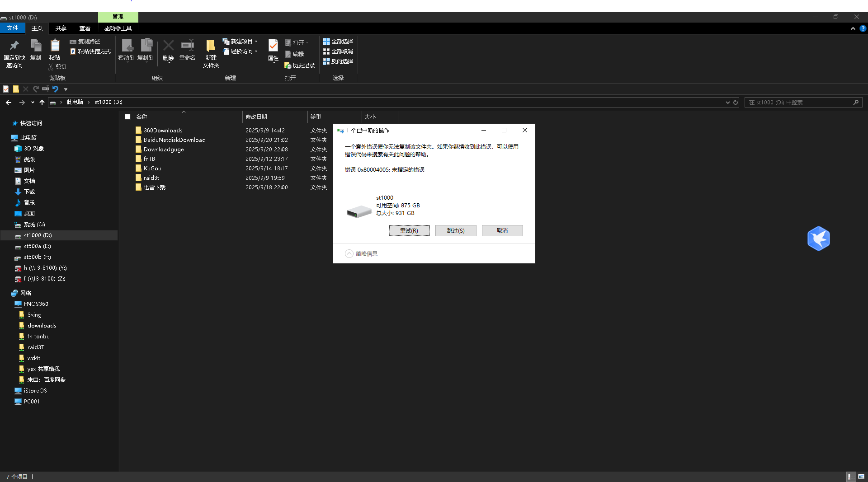868x482 pixels.
Task: Click the 粘贴 clipboard icon
Action: [55, 45]
